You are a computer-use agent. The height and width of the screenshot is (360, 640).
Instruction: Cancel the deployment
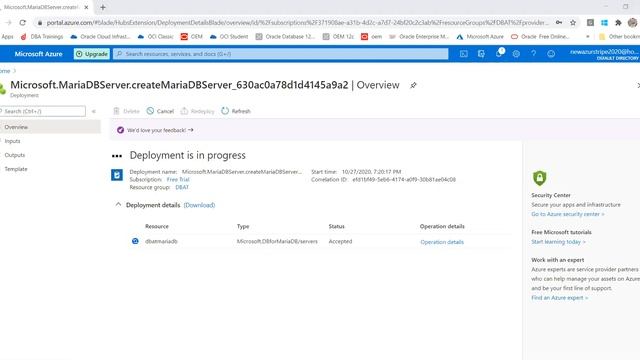pyautogui.click(x=160, y=111)
